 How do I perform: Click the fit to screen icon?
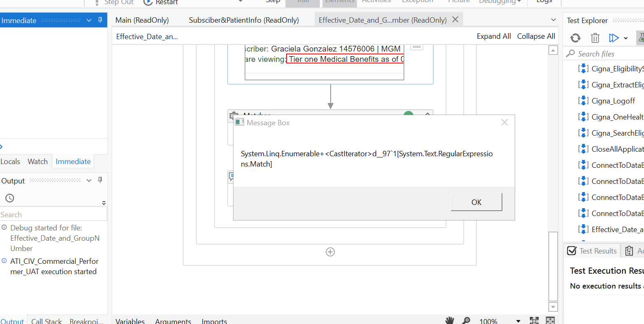pos(534,320)
